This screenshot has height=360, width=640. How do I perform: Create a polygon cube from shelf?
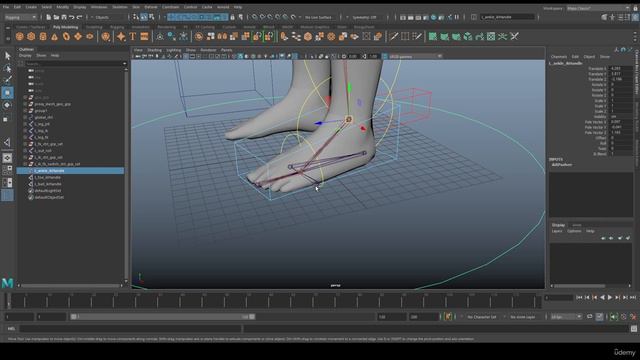(31, 37)
